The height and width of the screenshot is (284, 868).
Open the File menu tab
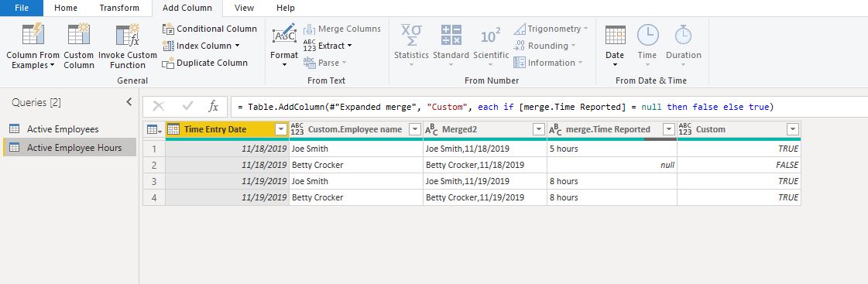(22, 8)
